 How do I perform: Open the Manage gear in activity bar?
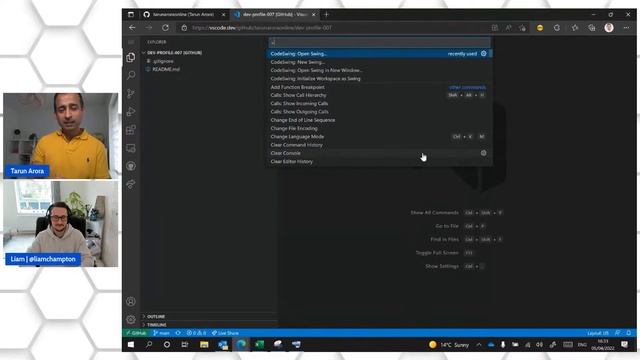pyautogui.click(x=131, y=320)
